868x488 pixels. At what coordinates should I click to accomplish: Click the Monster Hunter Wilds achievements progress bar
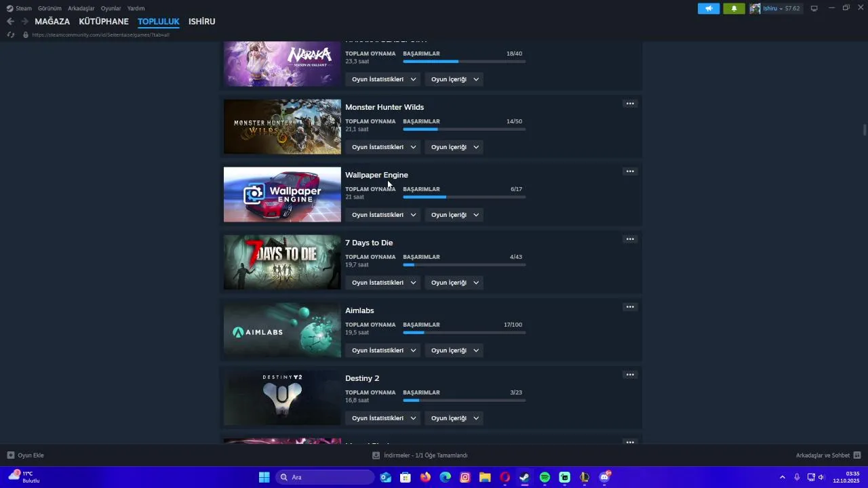[x=464, y=129]
